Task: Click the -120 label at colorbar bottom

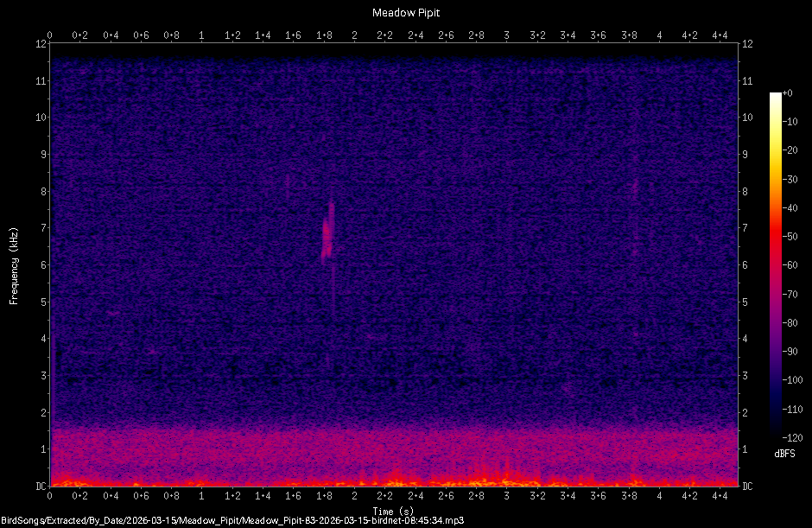Action: pyautogui.click(x=792, y=437)
